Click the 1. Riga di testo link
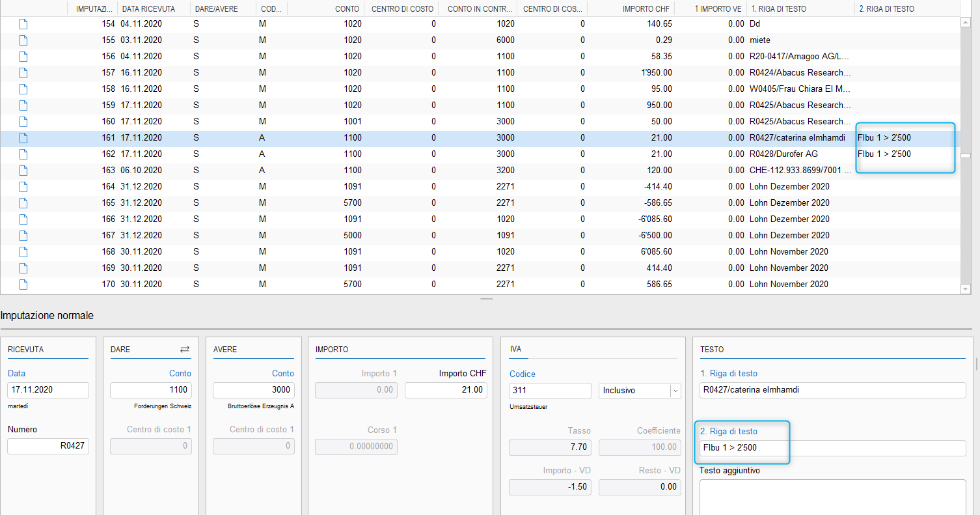The height and width of the screenshot is (515, 980). point(729,373)
